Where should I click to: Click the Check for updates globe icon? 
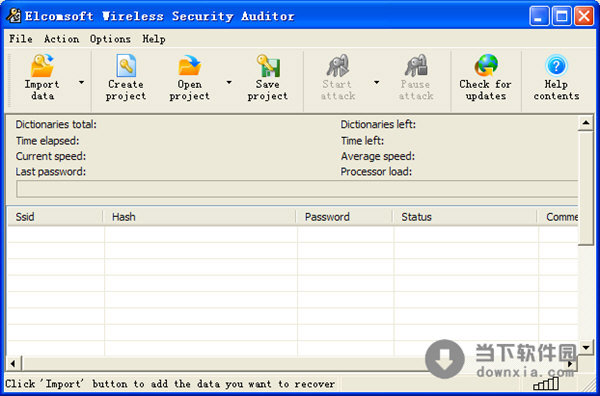click(486, 65)
